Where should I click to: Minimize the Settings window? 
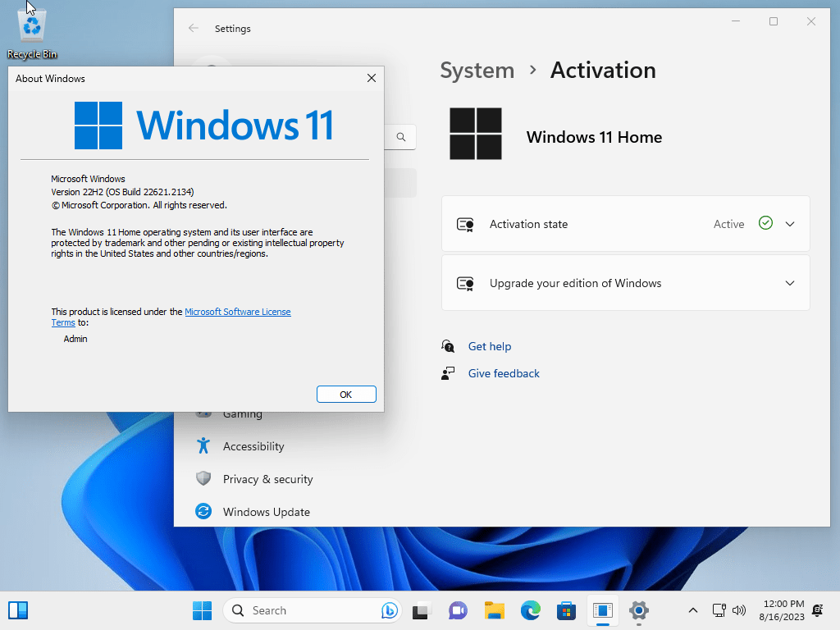pyautogui.click(x=736, y=21)
